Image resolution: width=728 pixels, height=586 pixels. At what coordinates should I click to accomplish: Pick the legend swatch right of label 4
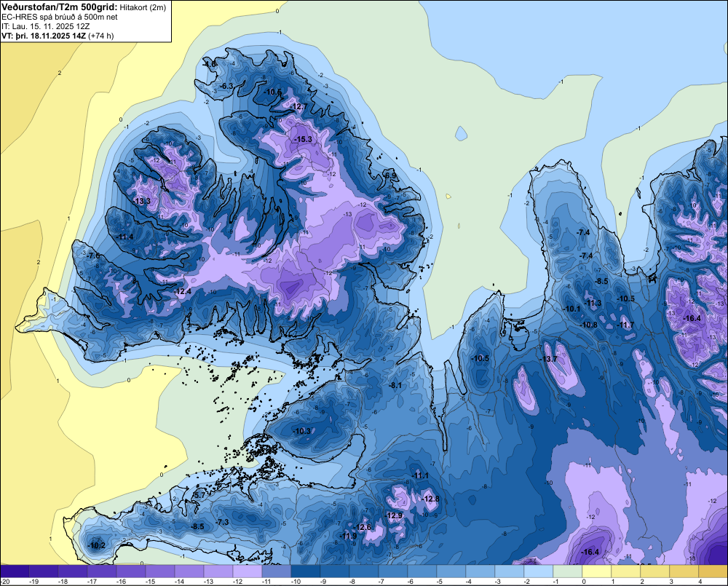click(x=713, y=571)
